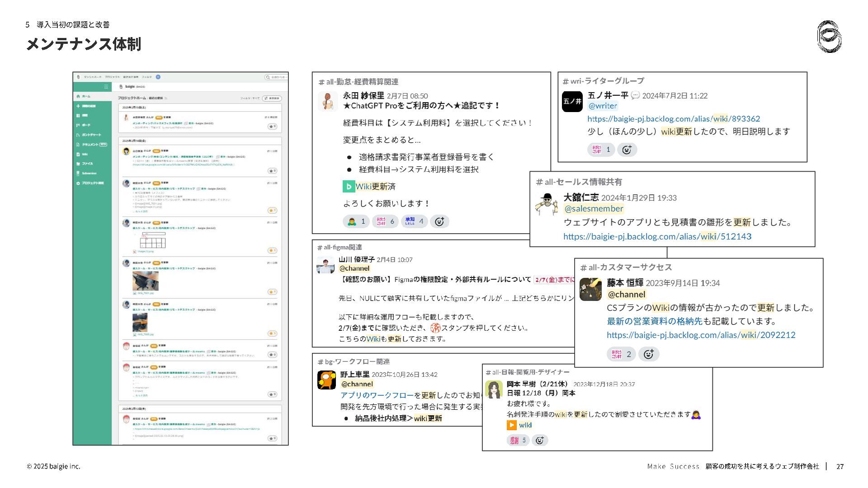868x488 pixels.
Task: Click the Backlog sidebar hamburger menu icon
Action: (106, 87)
